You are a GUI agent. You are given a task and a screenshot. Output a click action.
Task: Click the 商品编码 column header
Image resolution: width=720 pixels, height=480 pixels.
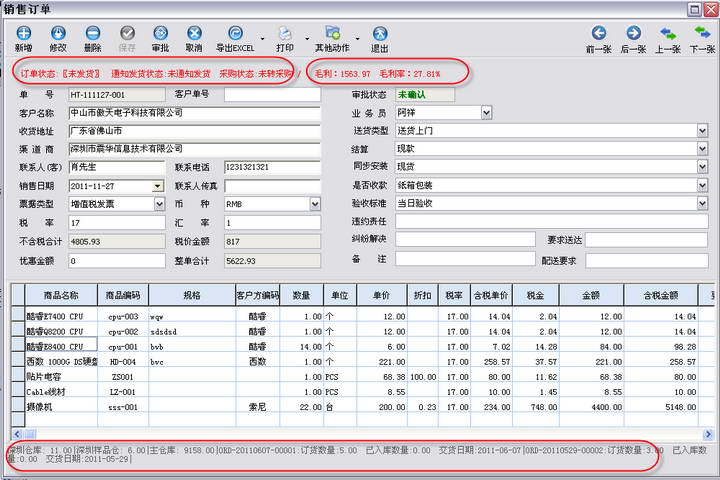pyautogui.click(x=123, y=295)
